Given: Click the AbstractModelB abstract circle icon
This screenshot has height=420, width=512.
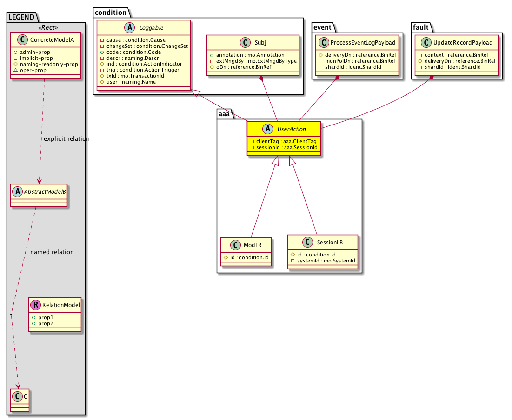Looking at the screenshot, I should click(18, 191).
